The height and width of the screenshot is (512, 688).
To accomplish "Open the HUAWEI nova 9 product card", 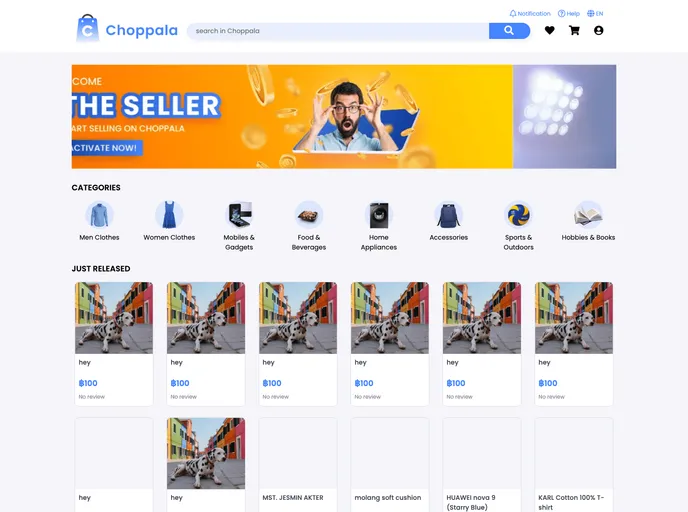I will click(x=482, y=465).
